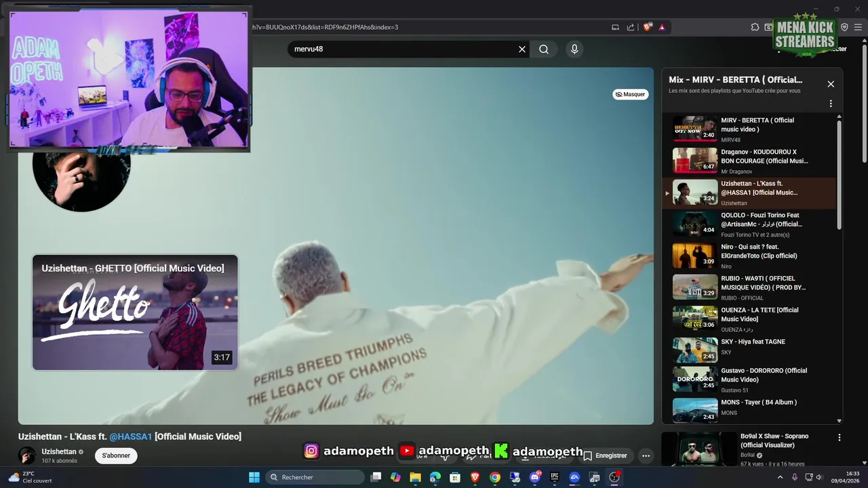This screenshot has width=868, height=488.
Task: Open the Brave hamburger main menu
Action: coord(859,27)
